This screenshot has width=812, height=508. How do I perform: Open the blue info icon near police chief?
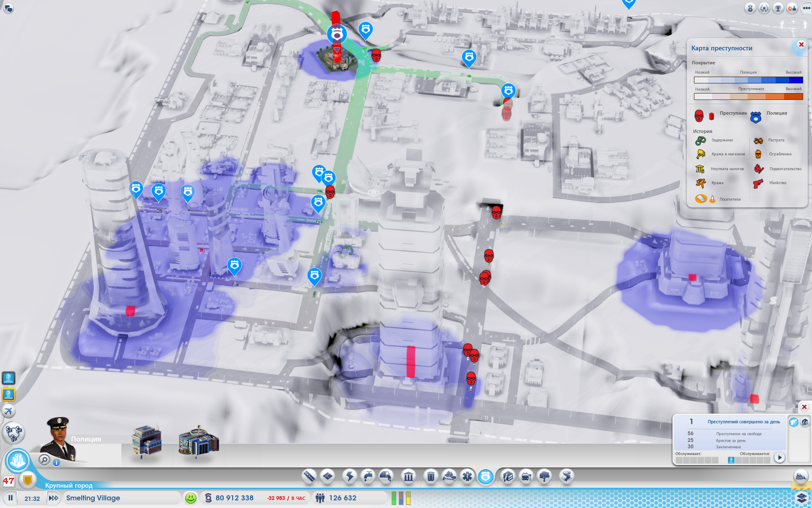pos(56,463)
